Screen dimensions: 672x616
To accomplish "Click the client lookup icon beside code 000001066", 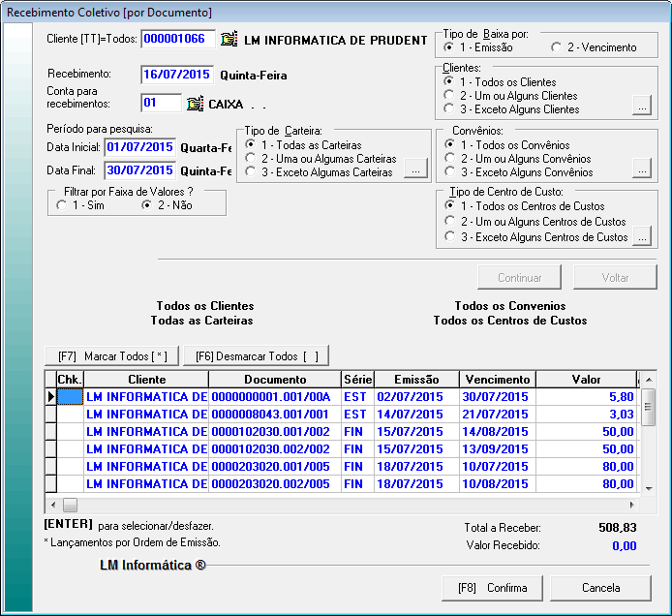I will [229, 40].
